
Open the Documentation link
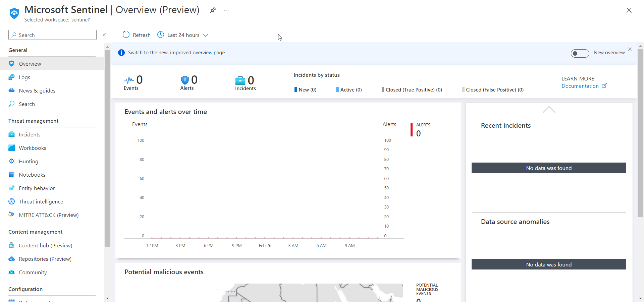(x=580, y=86)
